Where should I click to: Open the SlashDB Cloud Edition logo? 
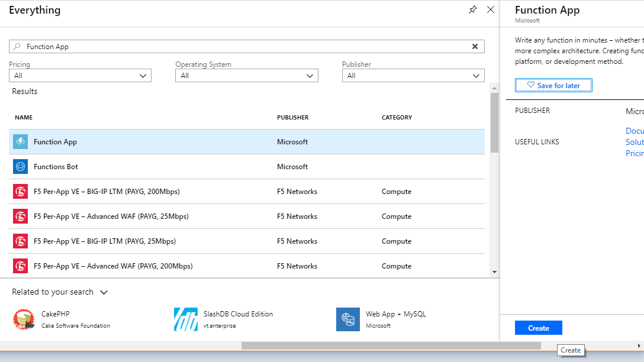186,319
